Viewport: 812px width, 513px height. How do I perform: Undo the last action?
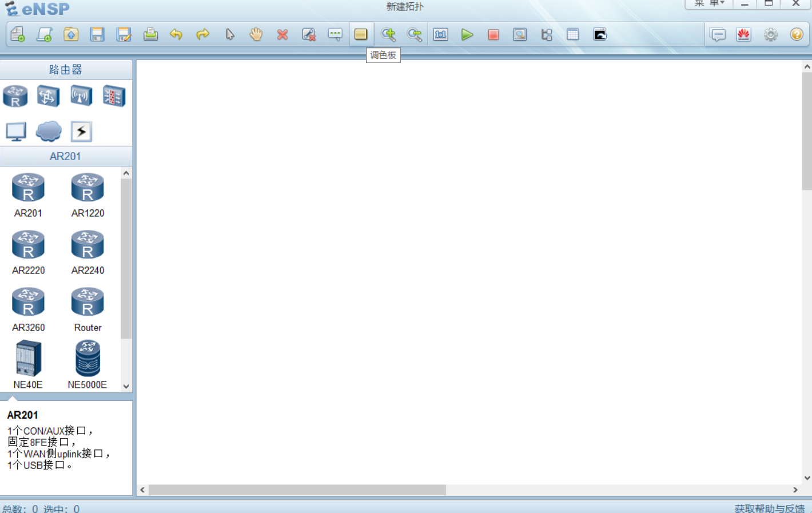point(176,34)
